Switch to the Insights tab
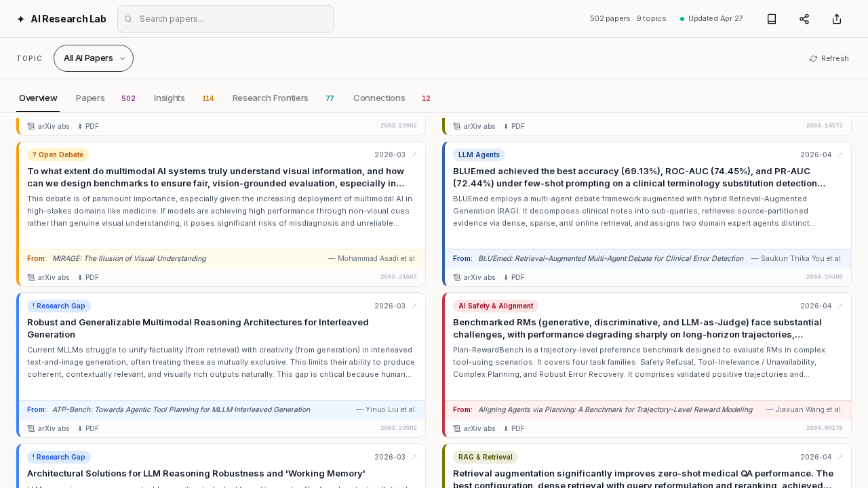868x488 pixels. 184,98
